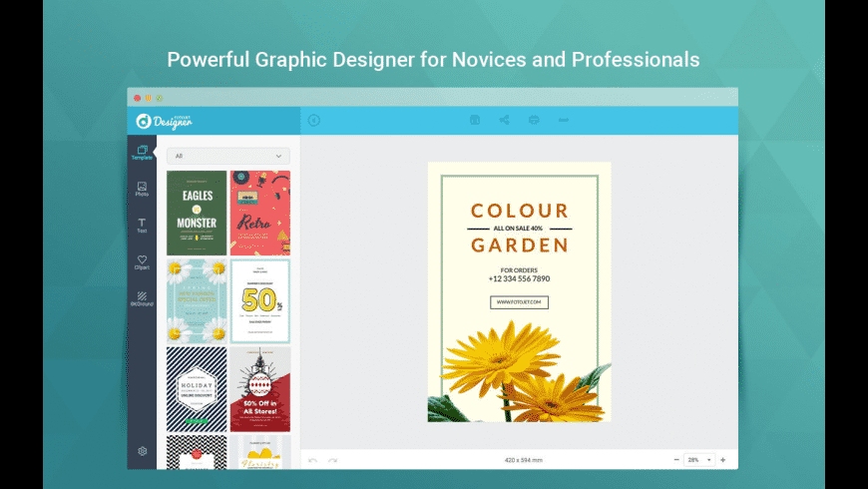Select ALL ON SALE 40% text

(x=518, y=229)
